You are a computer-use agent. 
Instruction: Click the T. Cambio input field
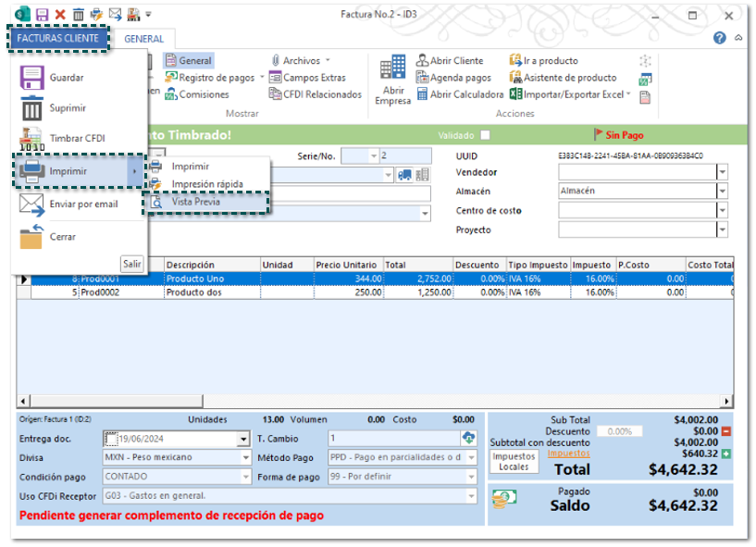coord(393,439)
